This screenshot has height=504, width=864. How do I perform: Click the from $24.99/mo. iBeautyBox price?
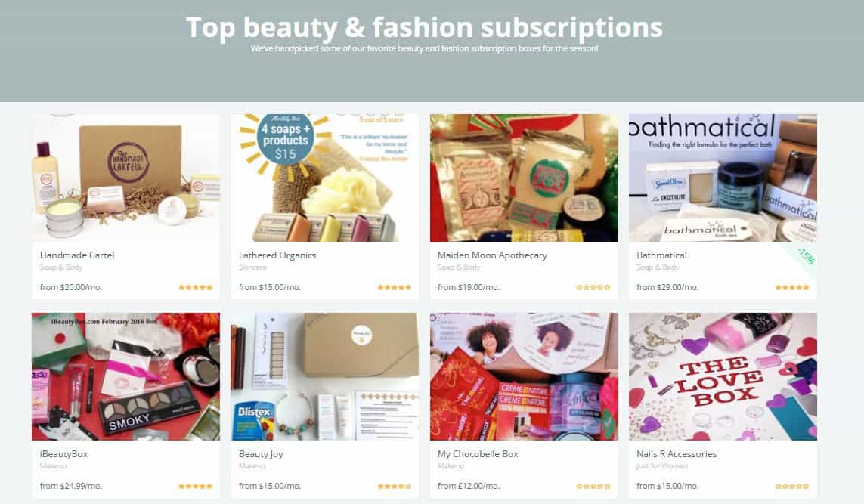point(70,486)
